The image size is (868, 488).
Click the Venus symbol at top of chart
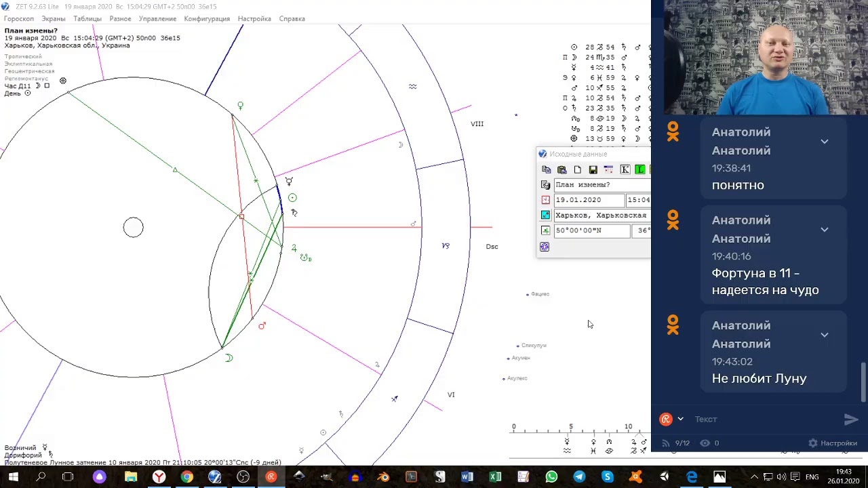[x=240, y=106]
